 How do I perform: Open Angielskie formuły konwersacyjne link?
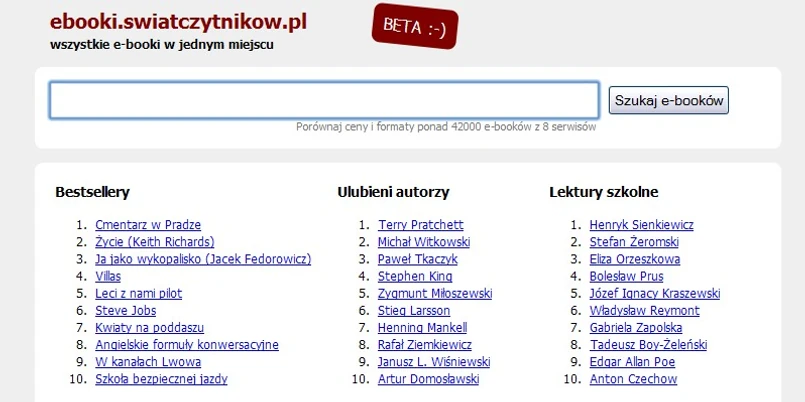tap(186, 345)
